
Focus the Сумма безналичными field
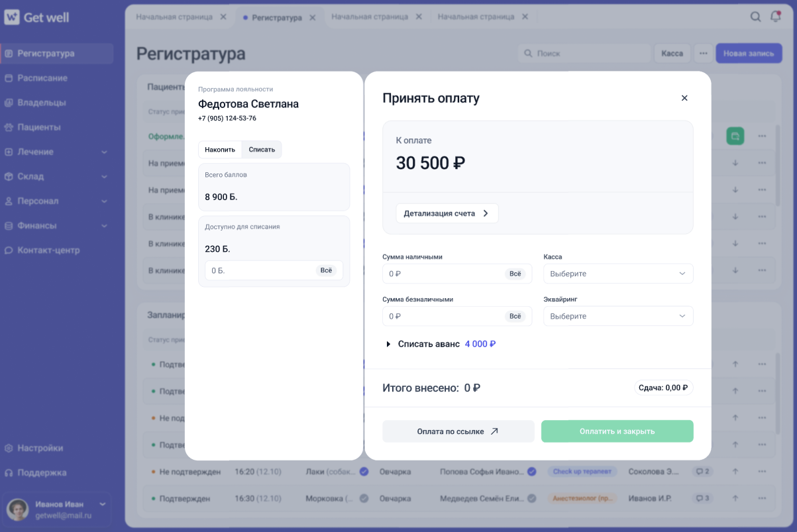tap(457, 316)
